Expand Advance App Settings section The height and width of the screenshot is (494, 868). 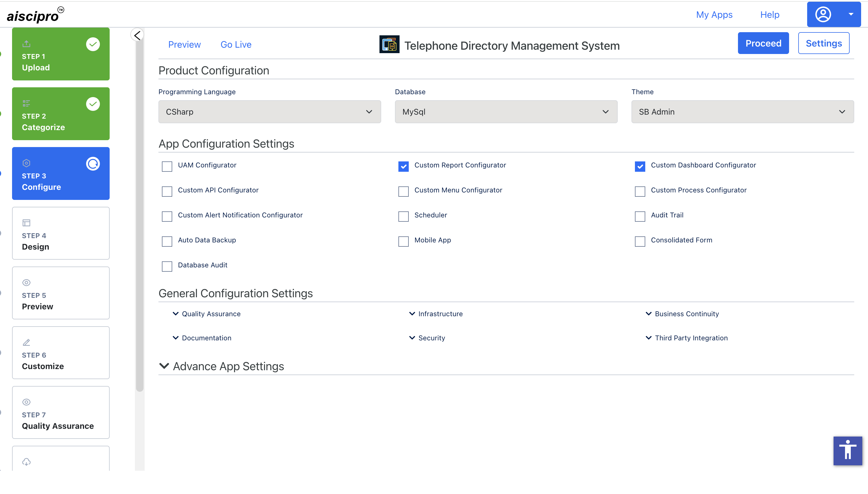221,366
